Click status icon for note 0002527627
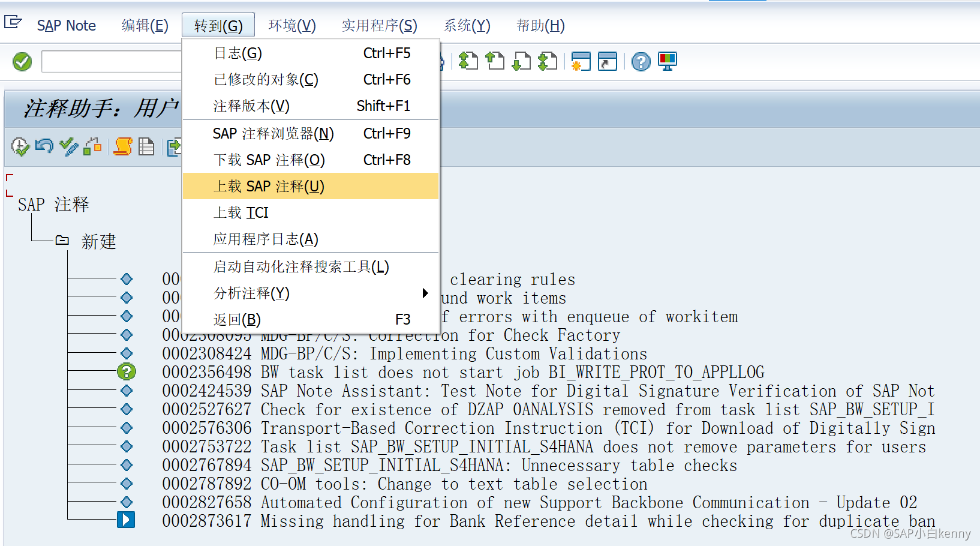The height and width of the screenshot is (546, 980). coord(127,409)
